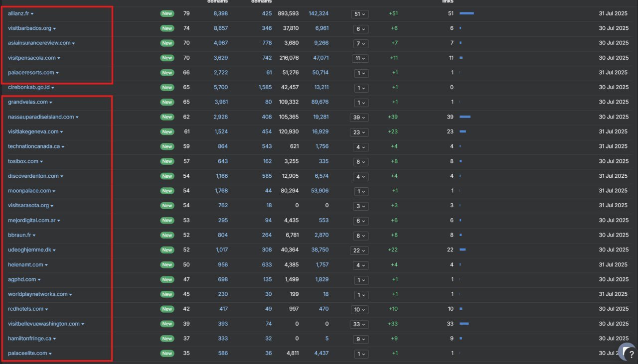638x364 pixels.
Task: Open the 22 links dropdown for udeoghjemme.dk
Action: point(359,250)
